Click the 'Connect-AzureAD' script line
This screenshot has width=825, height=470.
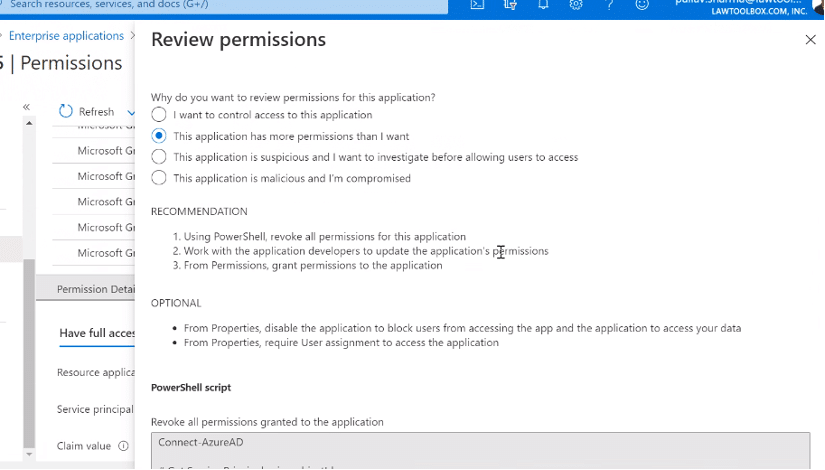click(200, 443)
